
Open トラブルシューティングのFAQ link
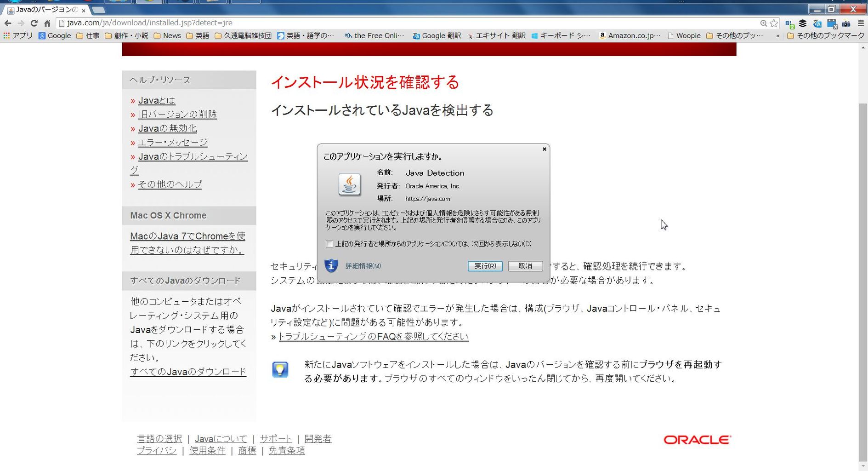tap(373, 336)
